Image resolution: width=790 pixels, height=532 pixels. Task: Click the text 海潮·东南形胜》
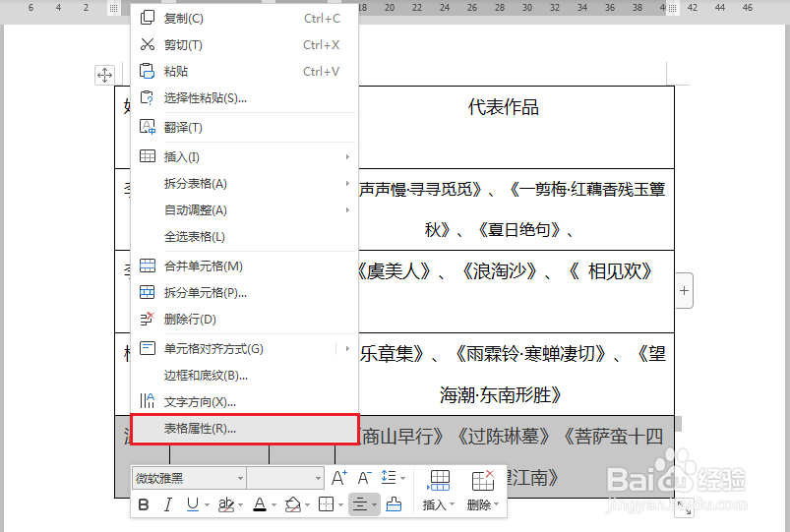coord(501,395)
